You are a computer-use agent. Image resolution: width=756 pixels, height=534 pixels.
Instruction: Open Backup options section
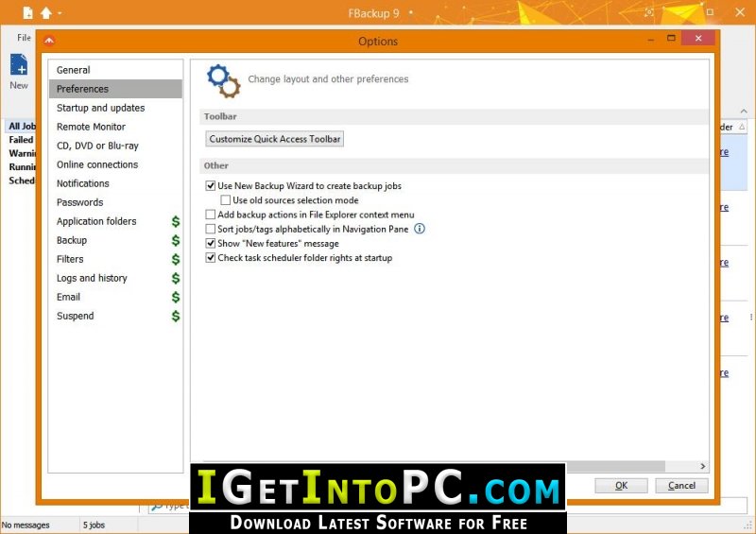click(115, 240)
